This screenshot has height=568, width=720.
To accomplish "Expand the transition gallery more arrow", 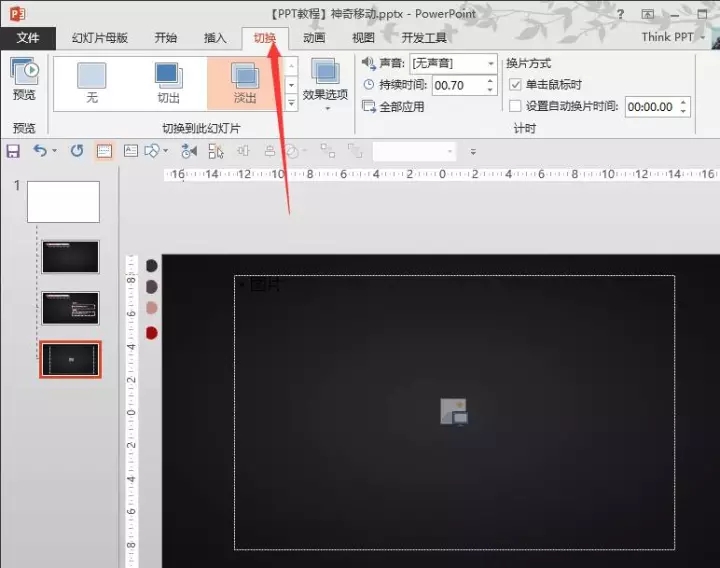I will tap(291, 102).
